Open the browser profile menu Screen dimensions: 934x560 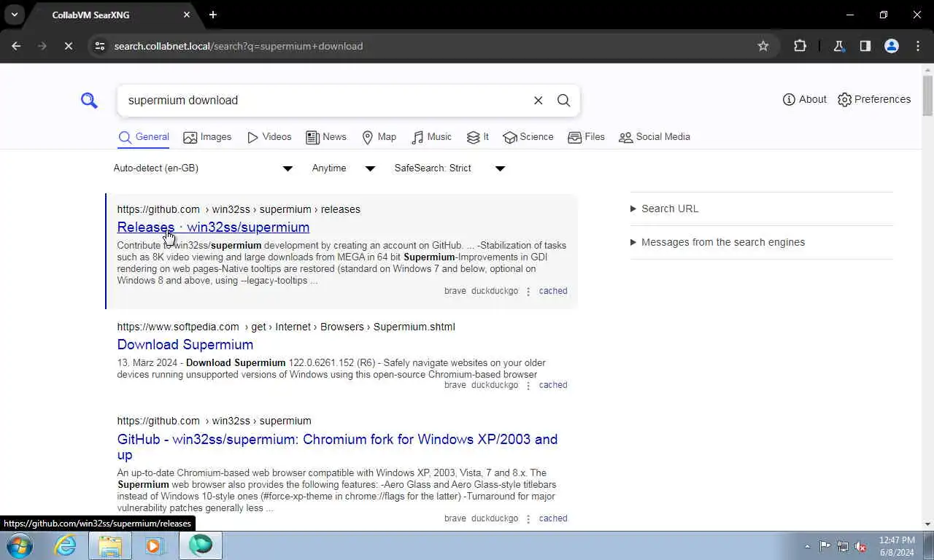click(891, 46)
